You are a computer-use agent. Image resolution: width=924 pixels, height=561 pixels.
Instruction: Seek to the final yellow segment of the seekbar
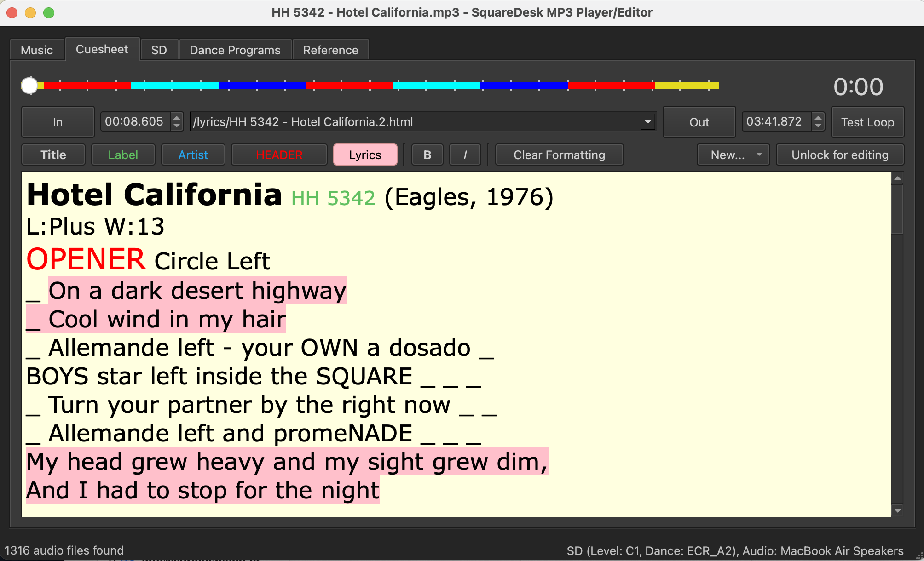pyautogui.click(x=687, y=86)
